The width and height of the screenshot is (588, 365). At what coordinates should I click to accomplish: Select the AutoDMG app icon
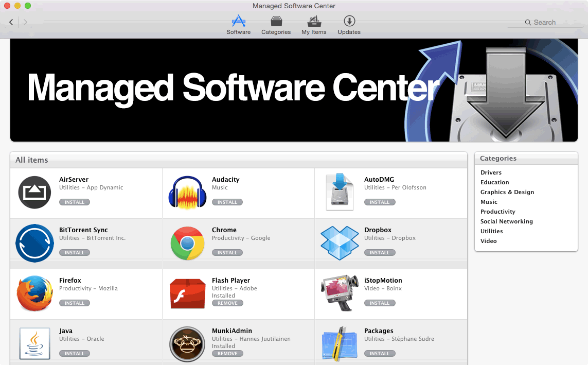point(340,193)
